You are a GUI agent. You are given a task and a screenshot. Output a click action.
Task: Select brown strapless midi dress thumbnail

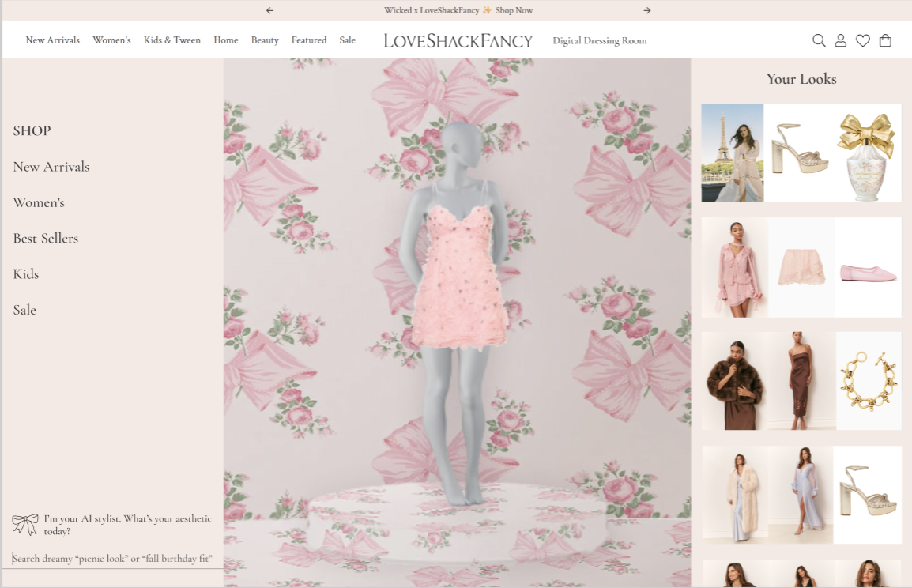[x=801, y=381]
